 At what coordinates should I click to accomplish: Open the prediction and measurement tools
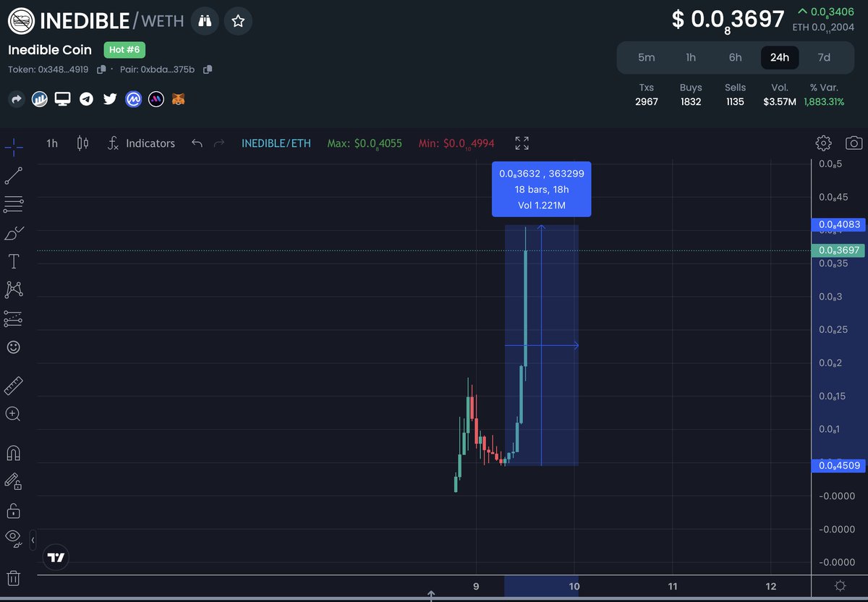[13, 318]
